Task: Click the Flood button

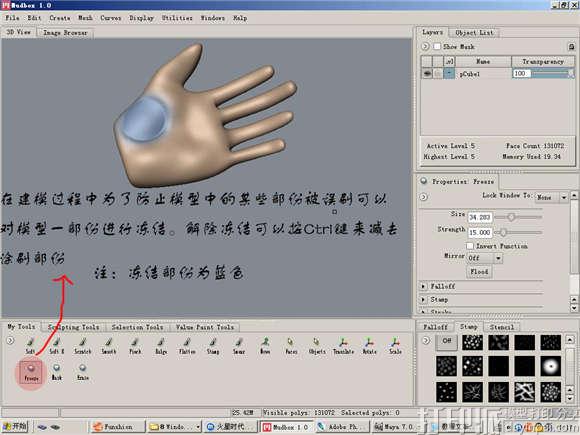Action: point(479,272)
